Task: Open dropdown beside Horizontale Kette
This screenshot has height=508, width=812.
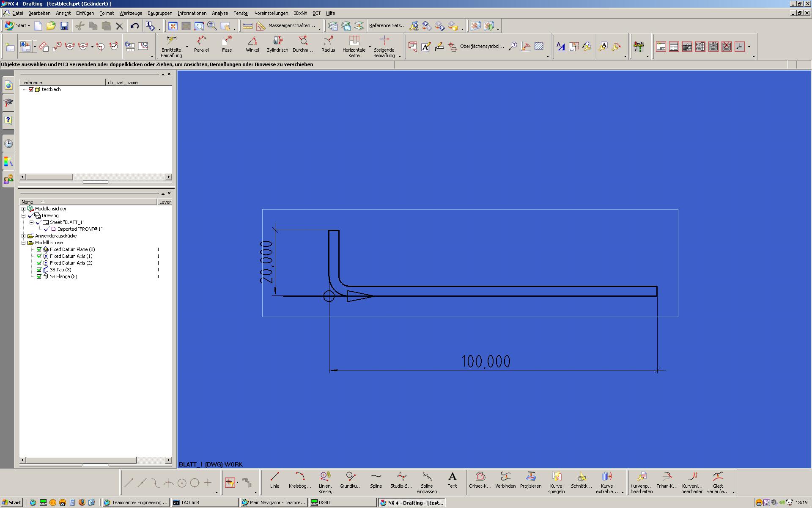Action: 370,47
